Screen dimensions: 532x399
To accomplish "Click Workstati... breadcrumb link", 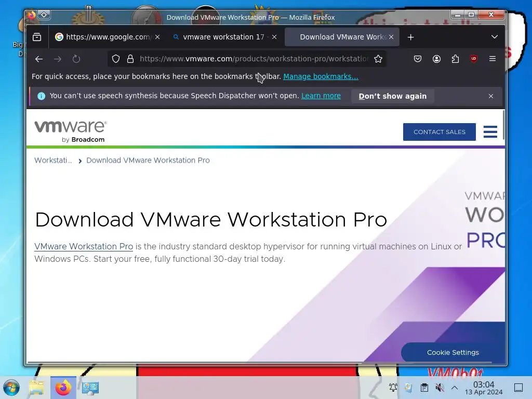I will pyautogui.click(x=54, y=161).
